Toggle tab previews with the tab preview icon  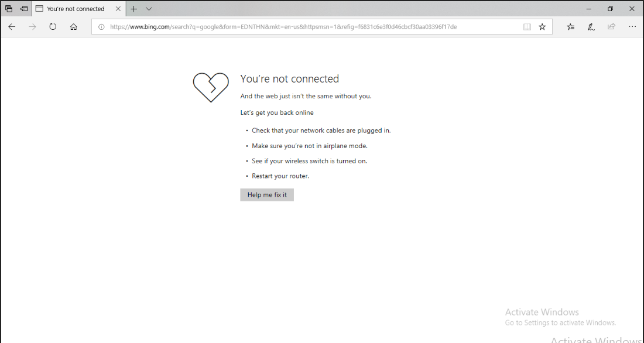tap(150, 9)
